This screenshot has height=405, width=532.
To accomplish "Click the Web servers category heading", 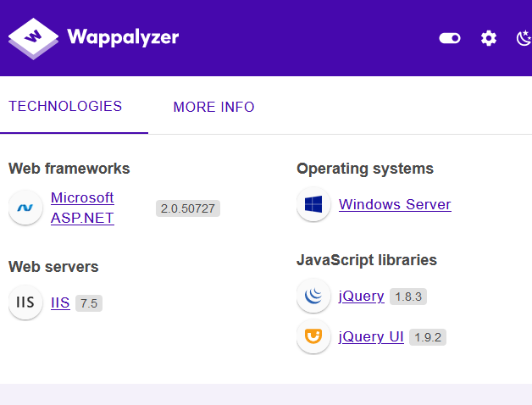I will 53,267.
